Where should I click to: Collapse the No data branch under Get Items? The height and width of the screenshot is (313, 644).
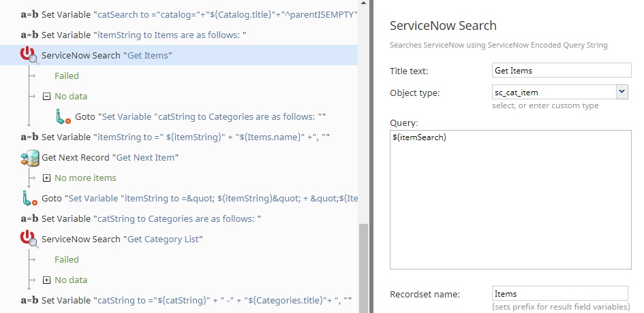pyautogui.click(x=47, y=97)
